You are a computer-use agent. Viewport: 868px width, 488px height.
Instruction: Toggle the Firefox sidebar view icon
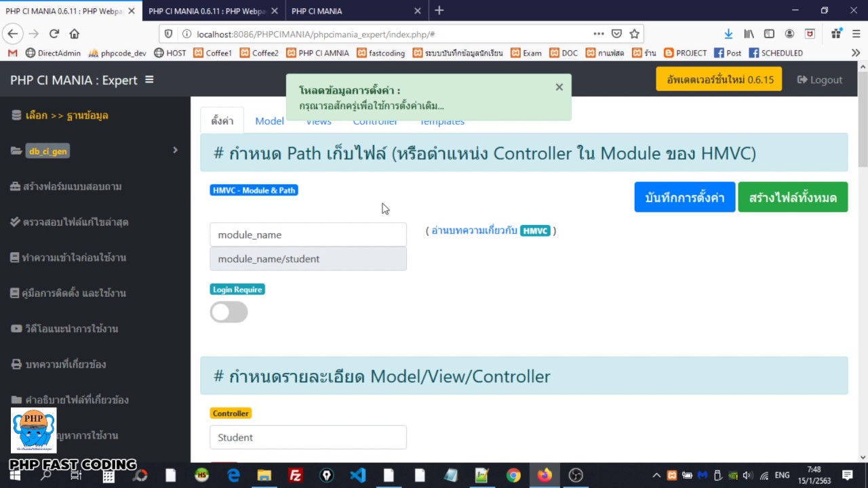point(769,34)
